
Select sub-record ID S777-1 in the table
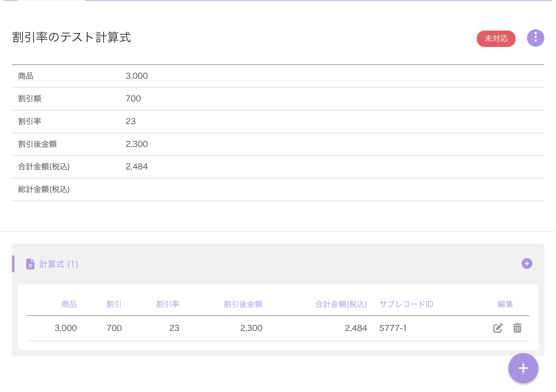(x=393, y=328)
